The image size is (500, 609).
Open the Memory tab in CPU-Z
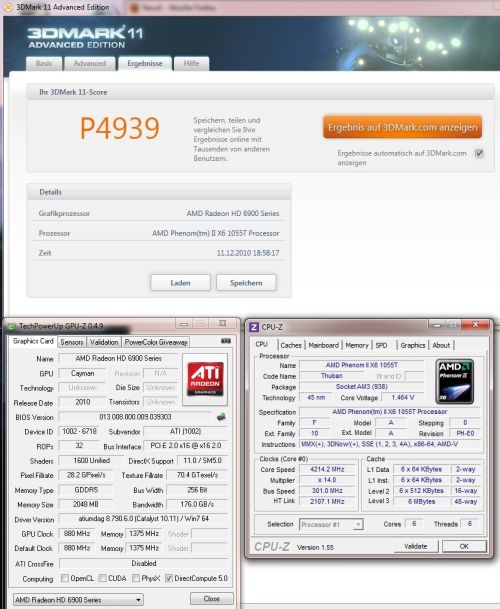(x=357, y=345)
